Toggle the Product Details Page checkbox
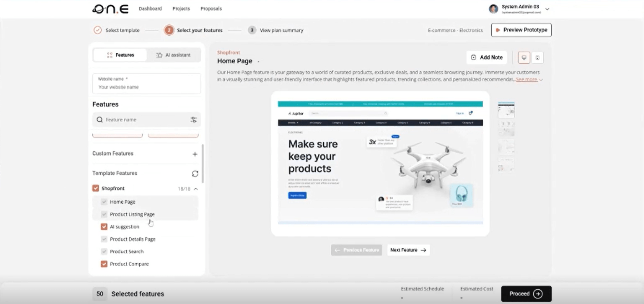The image size is (644, 304). coord(104,239)
